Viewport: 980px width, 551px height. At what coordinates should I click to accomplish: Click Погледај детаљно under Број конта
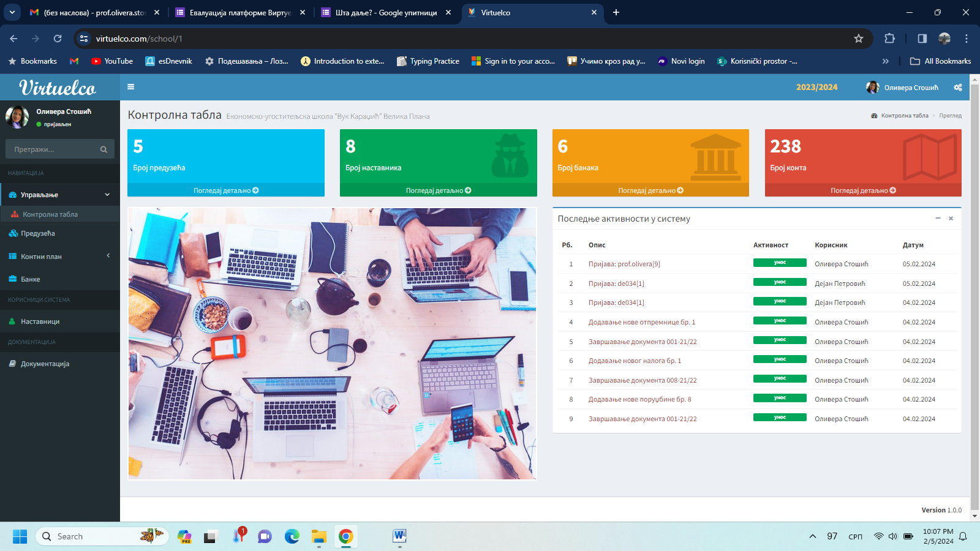pos(863,190)
